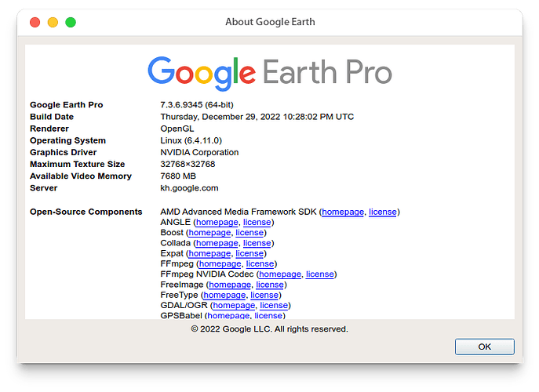
Task: Click the OK button
Action: point(485,347)
